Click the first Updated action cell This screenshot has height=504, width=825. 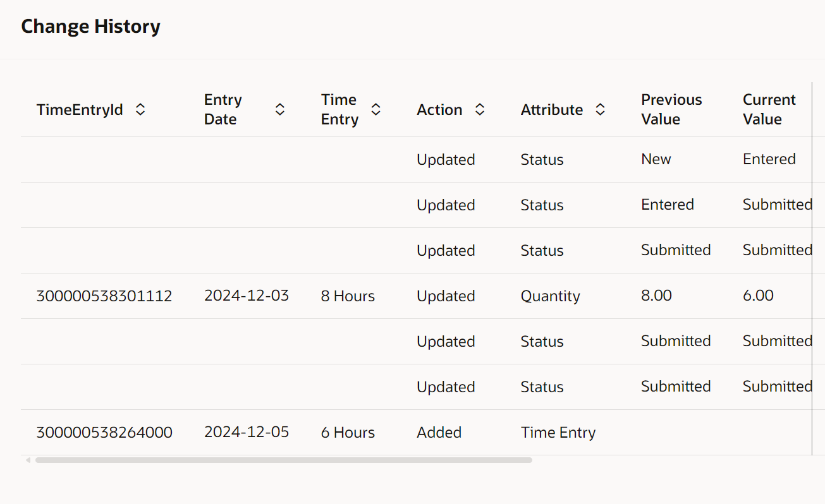click(446, 159)
